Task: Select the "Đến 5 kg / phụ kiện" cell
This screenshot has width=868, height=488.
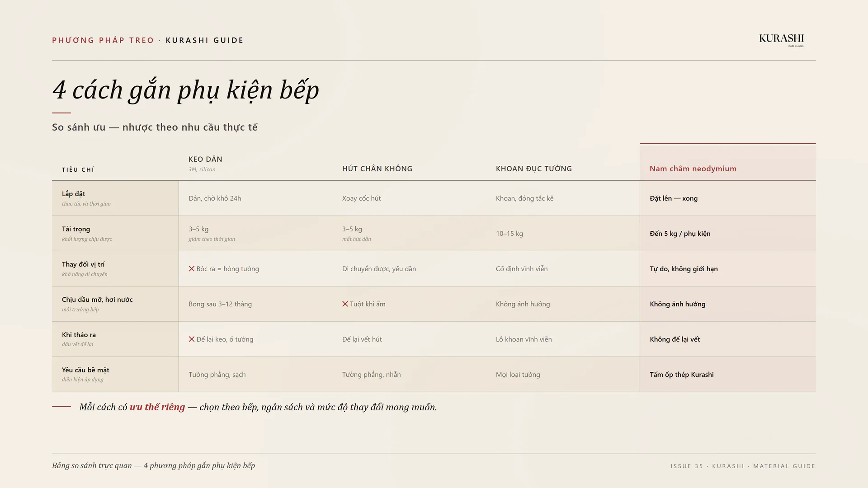Action: click(680, 234)
